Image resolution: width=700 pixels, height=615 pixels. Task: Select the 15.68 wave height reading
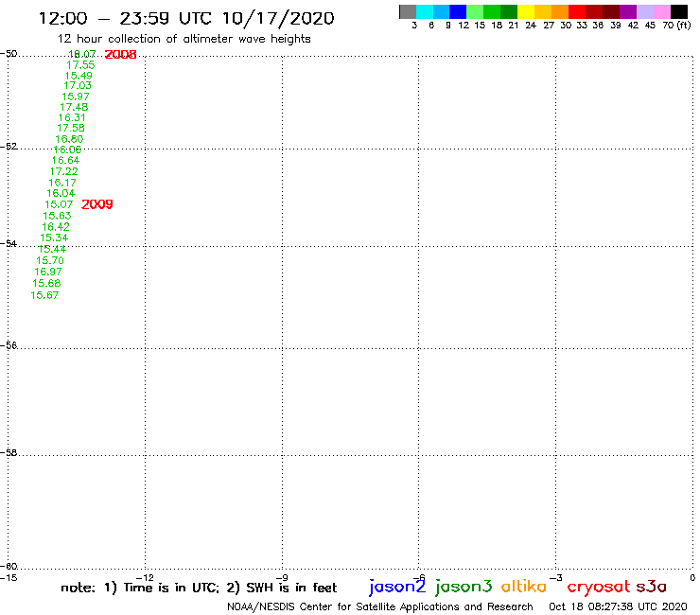pyautogui.click(x=46, y=283)
